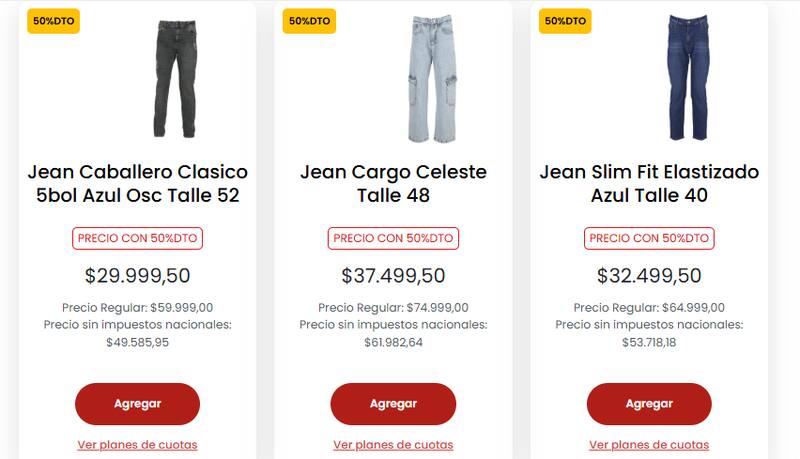Open the dark gray jean product image
800x459 pixels.
[x=174, y=78]
